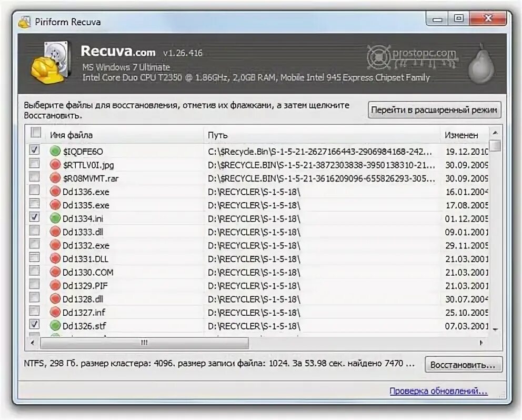Click the red status icon for $R08MVMT.rar
The width and height of the screenshot is (522, 420).
(x=55, y=178)
